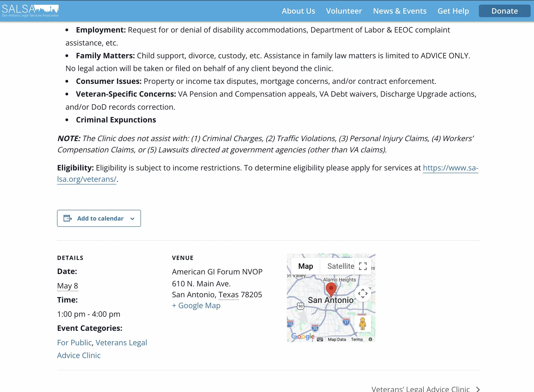This screenshot has height=392, width=534.
Task: Open the map Terms link
Action: pyautogui.click(x=357, y=339)
